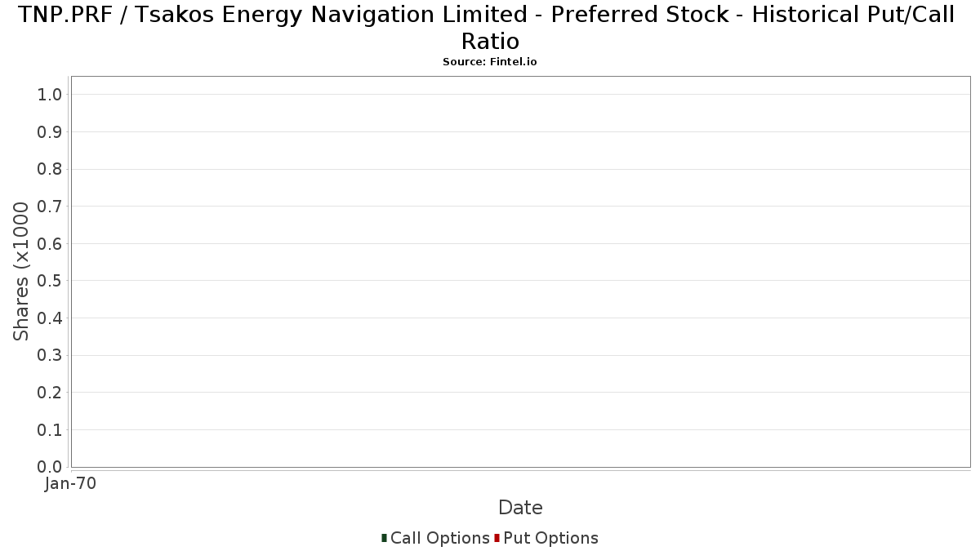The width and height of the screenshot is (980, 551).
Task: Click the 0.9 y-axis tick label
Action: coord(50,132)
